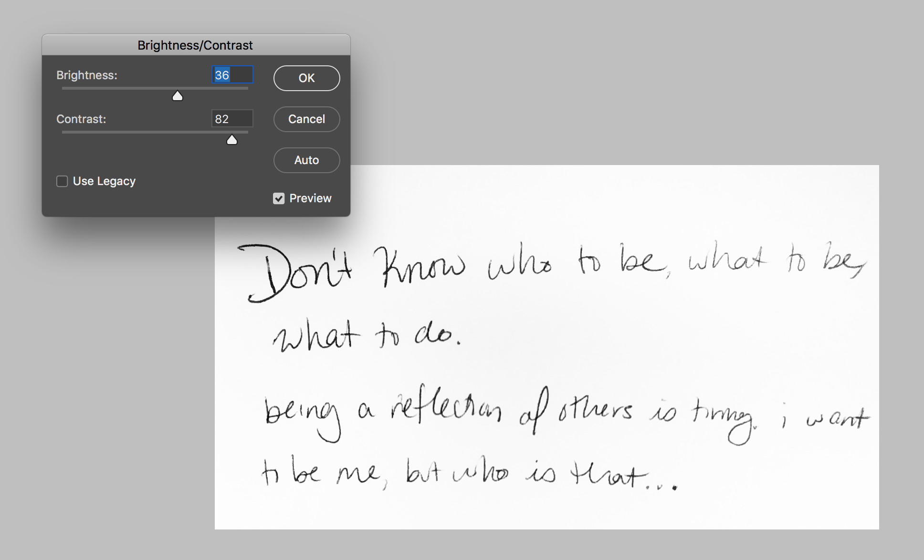Click the Brightness/Contrast dialog title bar
The width and height of the screenshot is (924, 560).
tap(196, 45)
